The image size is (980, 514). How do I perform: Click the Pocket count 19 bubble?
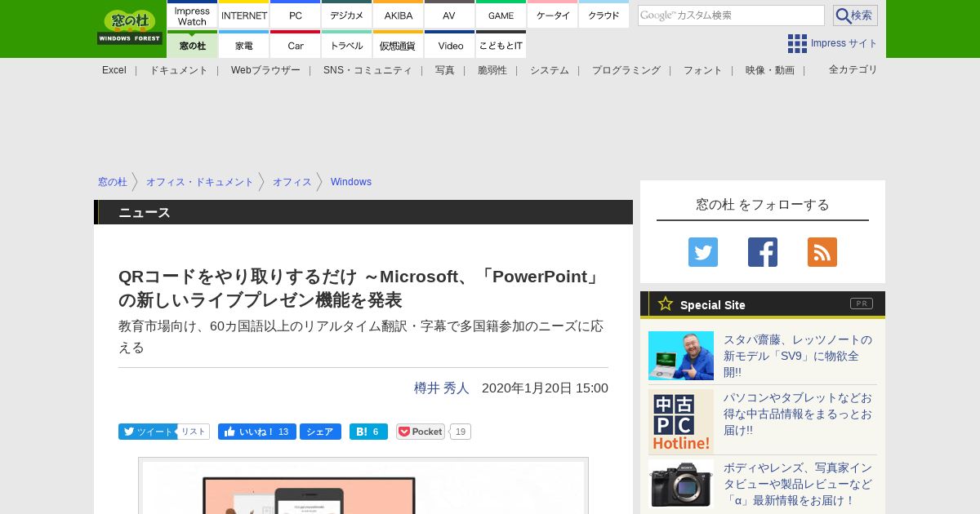(461, 432)
